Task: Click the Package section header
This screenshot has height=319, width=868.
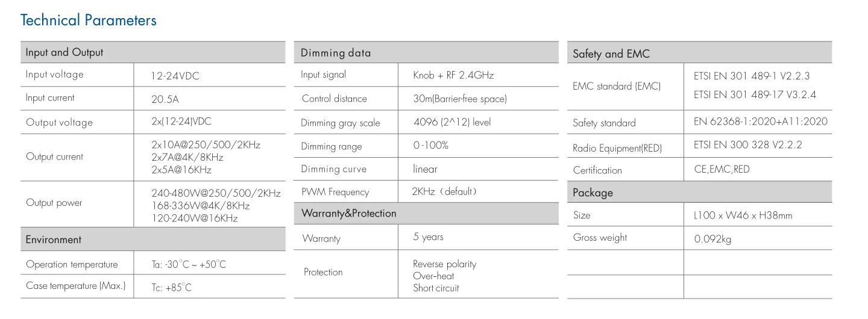Action: click(593, 193)
